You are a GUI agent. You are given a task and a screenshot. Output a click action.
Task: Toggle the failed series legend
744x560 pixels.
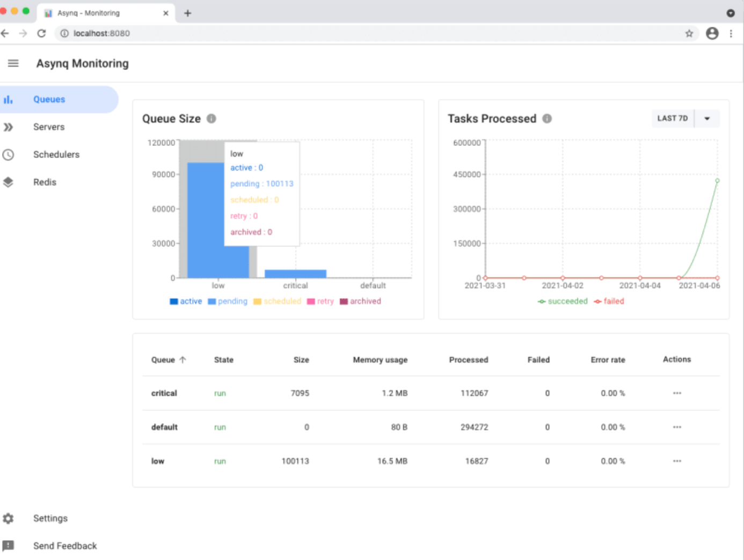pyautogui.click(x=609, y=301)
